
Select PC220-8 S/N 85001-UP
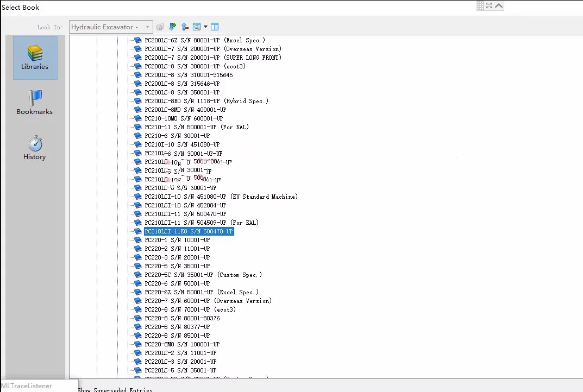177,336
